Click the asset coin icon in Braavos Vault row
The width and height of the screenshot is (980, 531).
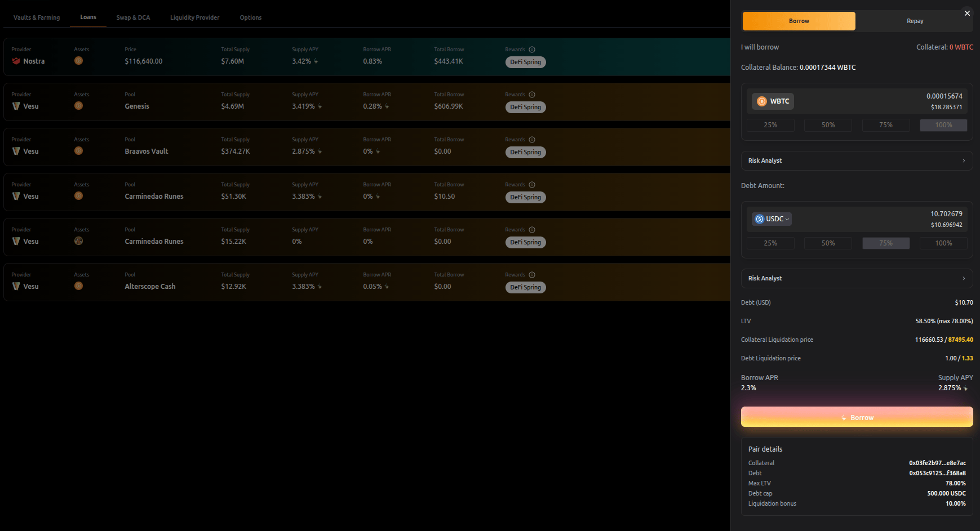(x=78, y=151)
